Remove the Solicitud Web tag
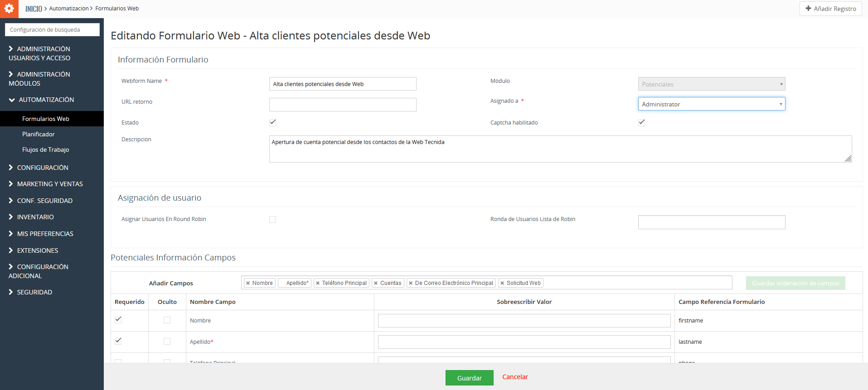Viewport: 868px width, 390px height. pos(502,283)
